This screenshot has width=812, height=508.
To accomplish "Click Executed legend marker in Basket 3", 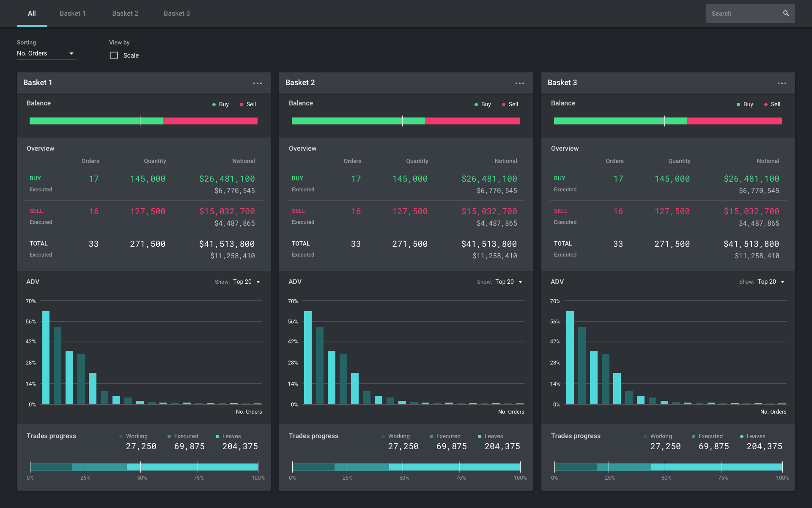I will point(694,436).
